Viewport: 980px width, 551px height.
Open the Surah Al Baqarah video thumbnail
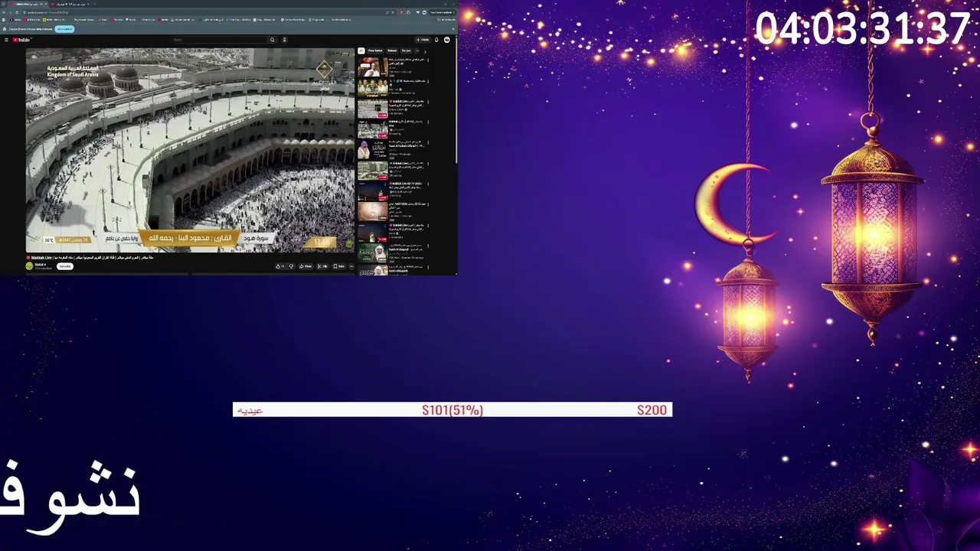point(373,253)
